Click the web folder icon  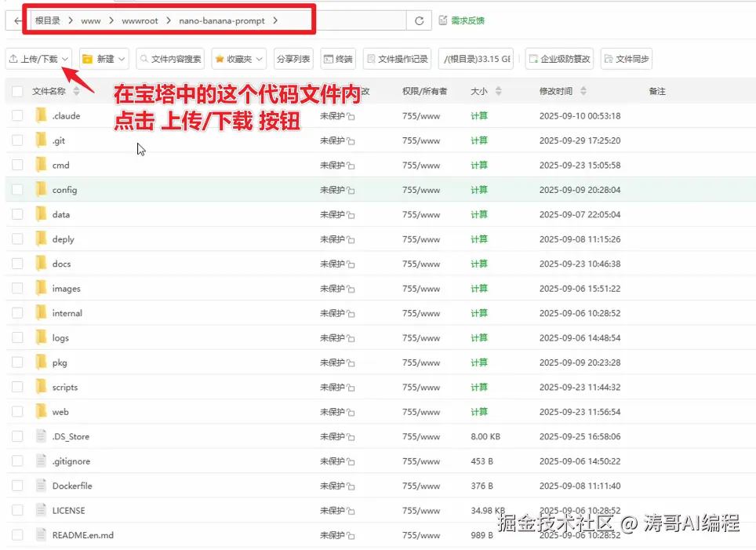pyautogui.click(x=41, y=412)
